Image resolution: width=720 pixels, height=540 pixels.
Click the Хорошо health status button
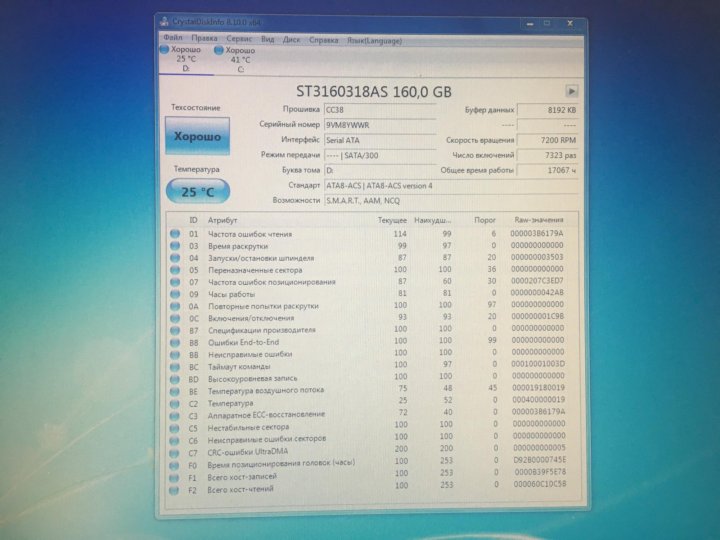(197, 136)
